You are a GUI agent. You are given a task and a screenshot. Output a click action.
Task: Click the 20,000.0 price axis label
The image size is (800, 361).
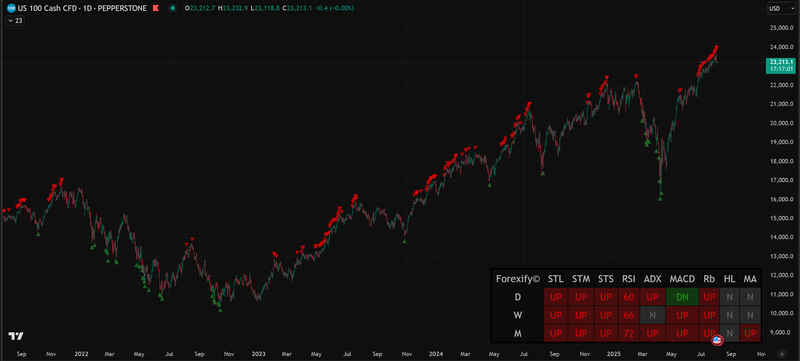[783, 123]
